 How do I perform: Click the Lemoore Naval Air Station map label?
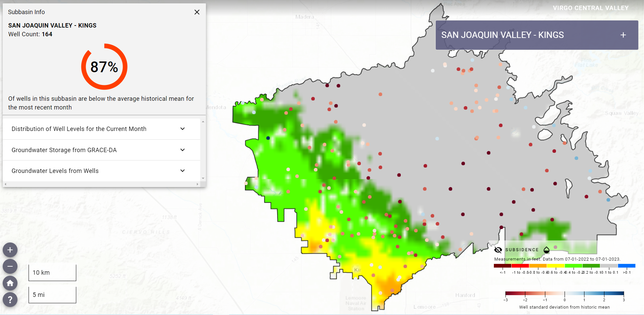click(x=356, y=303)
